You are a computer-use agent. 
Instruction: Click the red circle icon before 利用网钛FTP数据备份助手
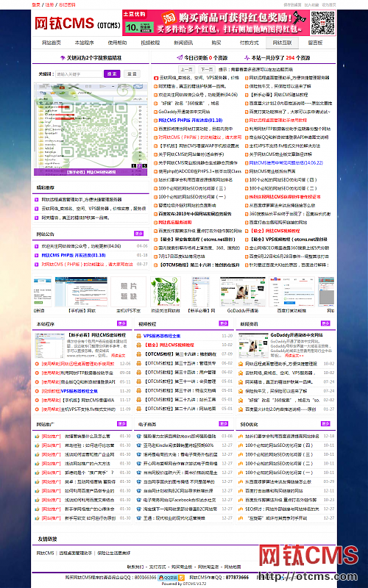37,373
